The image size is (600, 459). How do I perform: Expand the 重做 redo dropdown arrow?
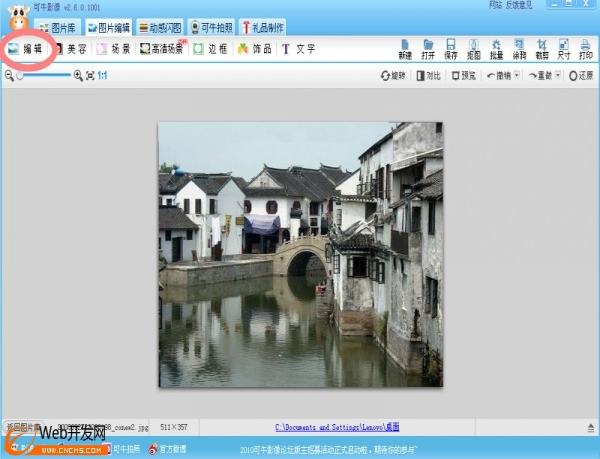557,76
